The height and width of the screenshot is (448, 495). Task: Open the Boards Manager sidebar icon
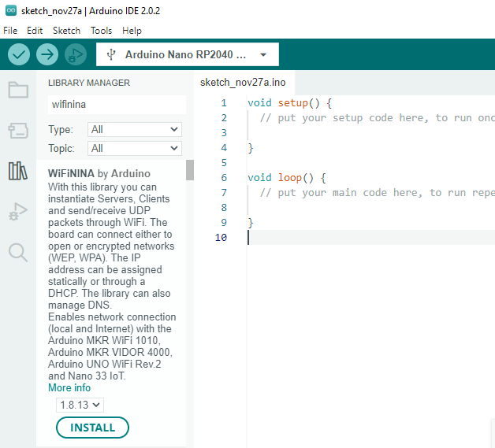(x=18, y=131)
